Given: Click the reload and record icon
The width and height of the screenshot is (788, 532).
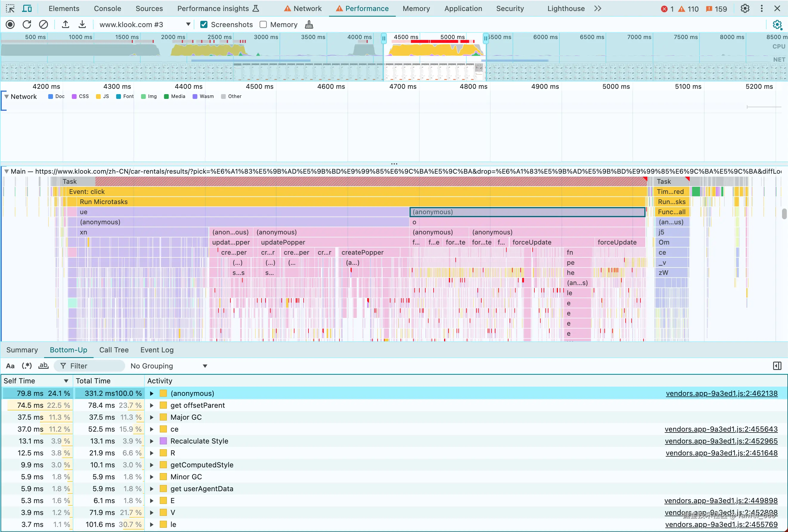Looking at the screenshot, I should pyautogui.click(x=27, y=24).
